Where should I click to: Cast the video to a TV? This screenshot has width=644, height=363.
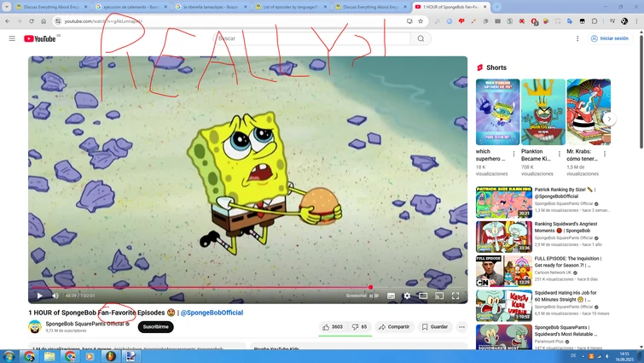[x=439, y=296]
